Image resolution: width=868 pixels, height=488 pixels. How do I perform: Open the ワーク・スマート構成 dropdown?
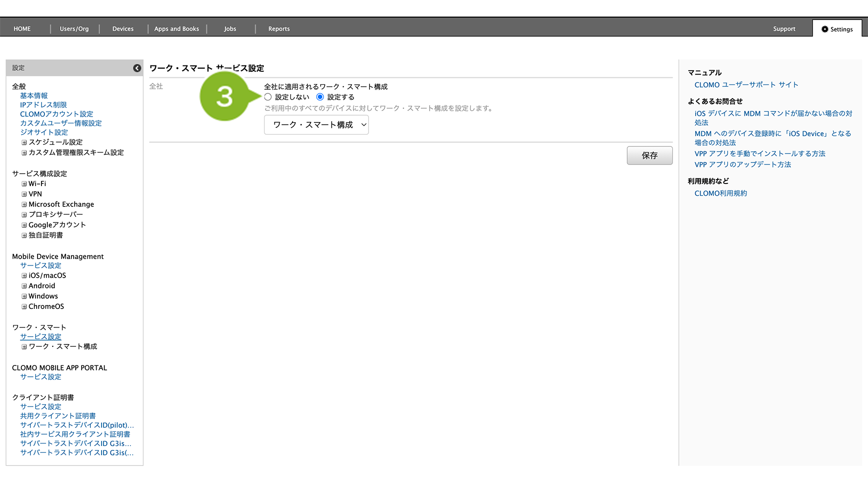click(x=316, y=125)
